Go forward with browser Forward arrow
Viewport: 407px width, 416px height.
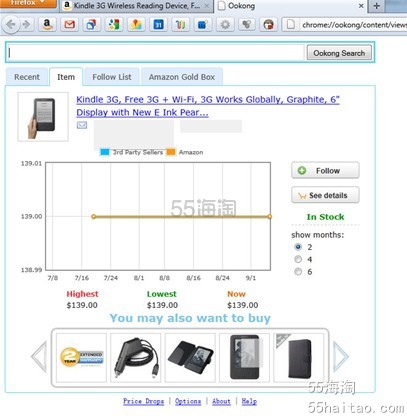26,25
